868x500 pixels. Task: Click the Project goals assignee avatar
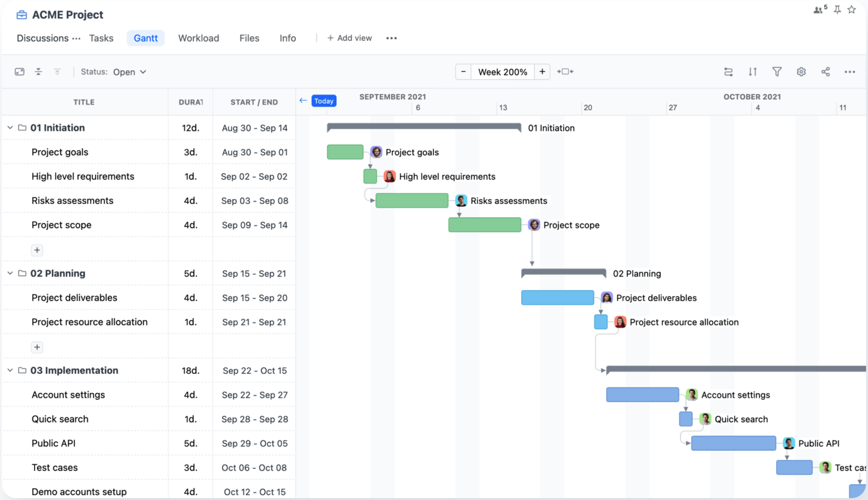(x=375, y=151)
